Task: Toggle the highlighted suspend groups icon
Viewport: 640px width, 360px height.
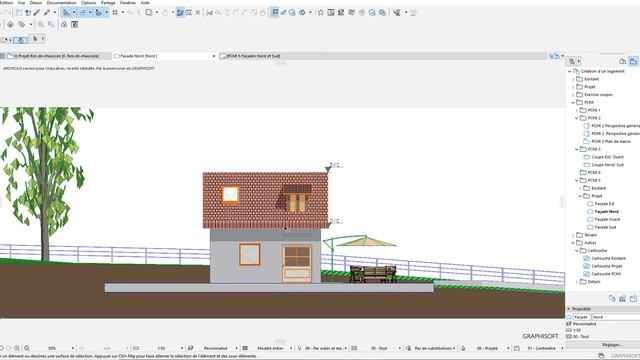Action: (x=180, y=13)
